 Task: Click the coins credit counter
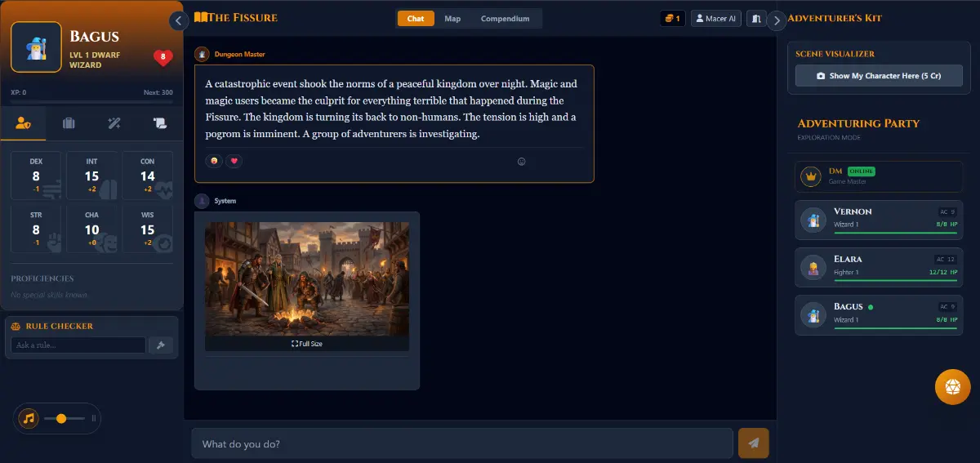(x=672, y=18)
